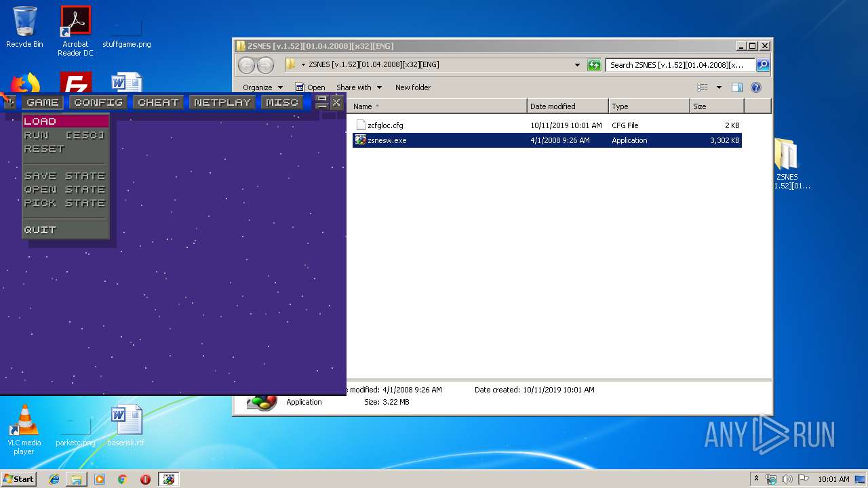Click New folder in Explorer toolbar

pyautogui.click(x=413, y=87)
